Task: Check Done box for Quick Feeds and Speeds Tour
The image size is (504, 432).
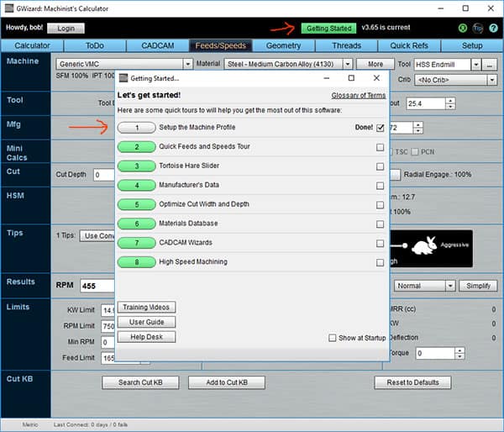Action: point(380,147)
